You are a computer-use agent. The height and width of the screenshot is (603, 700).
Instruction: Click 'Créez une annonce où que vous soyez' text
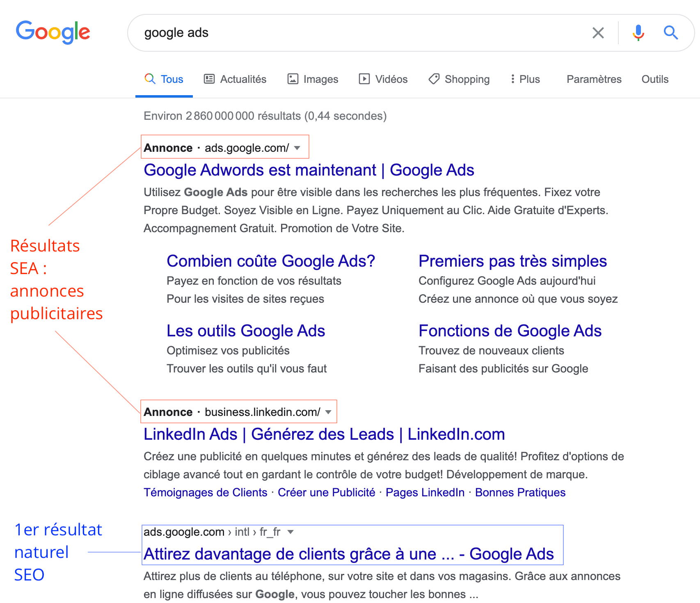pyautogui.click(x=518, y=299)
